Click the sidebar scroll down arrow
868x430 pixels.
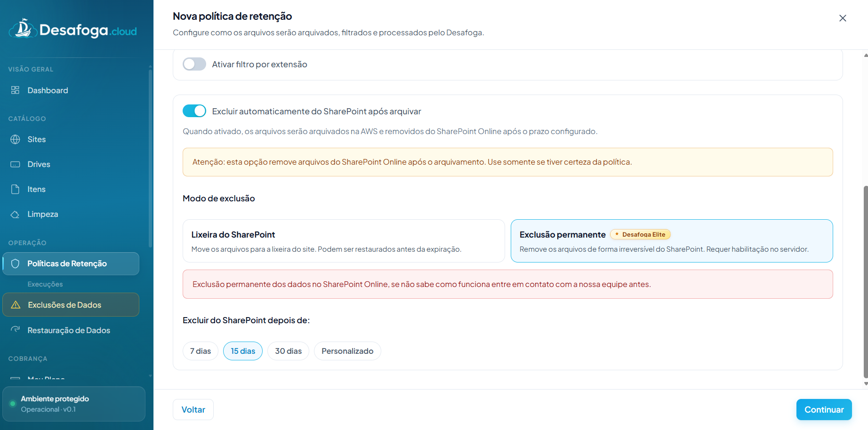coord(150,375)
